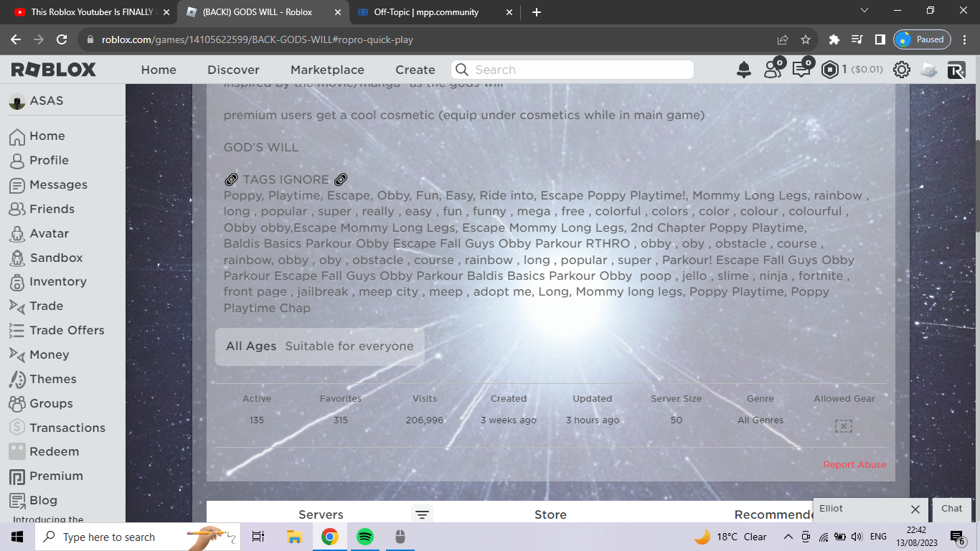Screen dimensions: 980x551
Task: Click Windows taskbar search box
Action: [x=138, y=537]
